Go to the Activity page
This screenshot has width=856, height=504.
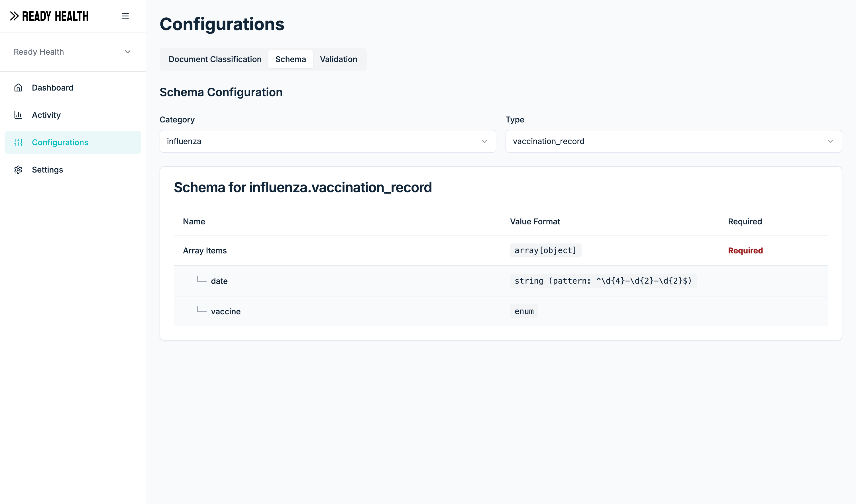pyautogui.click(x=46, y=115)
